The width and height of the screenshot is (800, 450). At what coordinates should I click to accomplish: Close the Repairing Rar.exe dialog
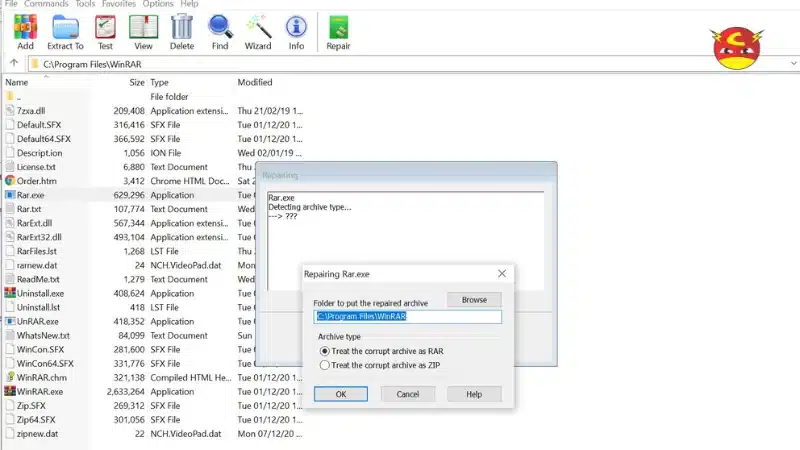click(502, 273)
